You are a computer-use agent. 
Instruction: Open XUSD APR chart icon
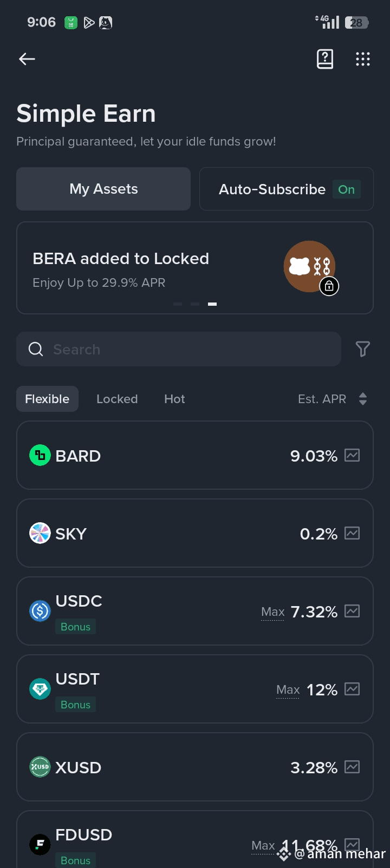(352, 767)
